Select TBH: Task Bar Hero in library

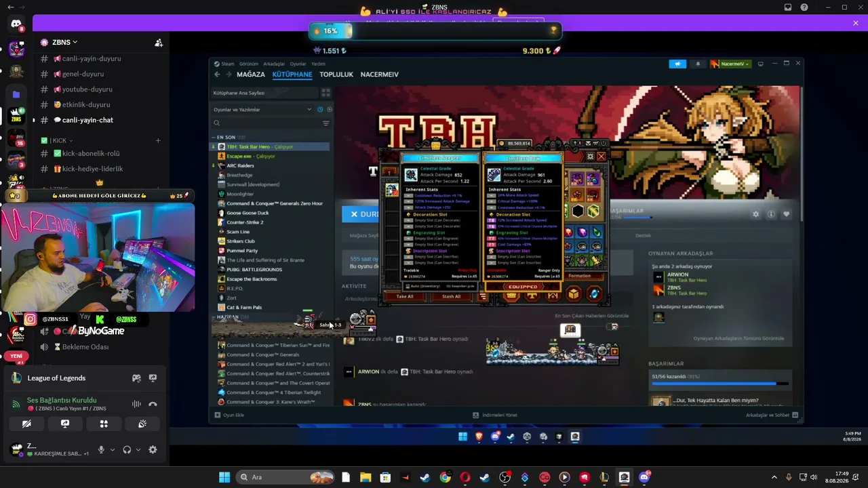click(x=270, y=146)
